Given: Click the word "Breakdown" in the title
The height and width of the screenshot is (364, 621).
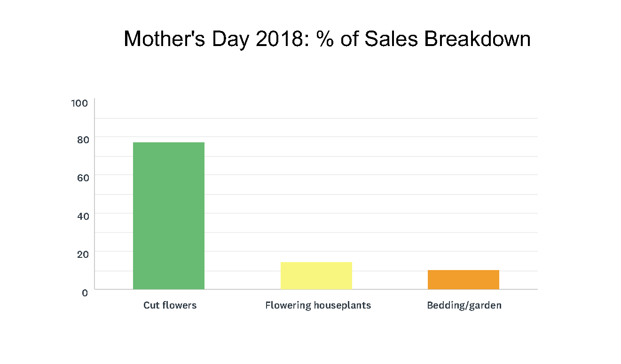Looking at the screenshot, I should tap(477, 39).
